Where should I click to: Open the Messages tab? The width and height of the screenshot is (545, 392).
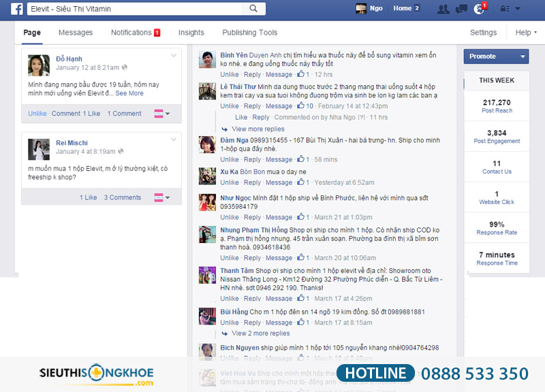(76, 33)
